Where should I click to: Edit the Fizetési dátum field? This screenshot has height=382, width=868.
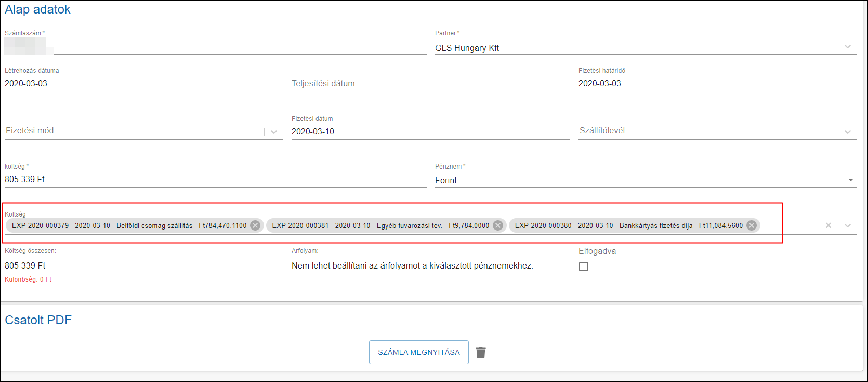coord(430,132)
